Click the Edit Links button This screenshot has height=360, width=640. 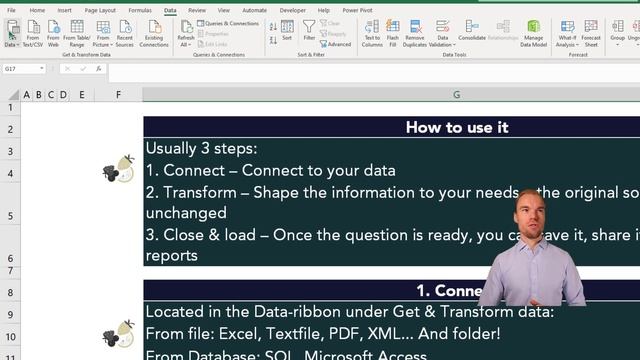212,44
